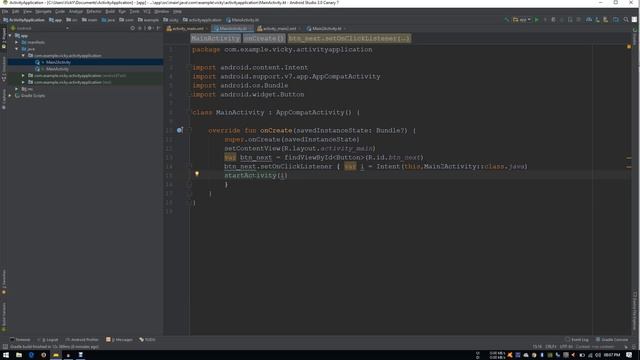
Task: Select MainActivity in the project tree
Action: pyautogui.click(x=57, y=69)
